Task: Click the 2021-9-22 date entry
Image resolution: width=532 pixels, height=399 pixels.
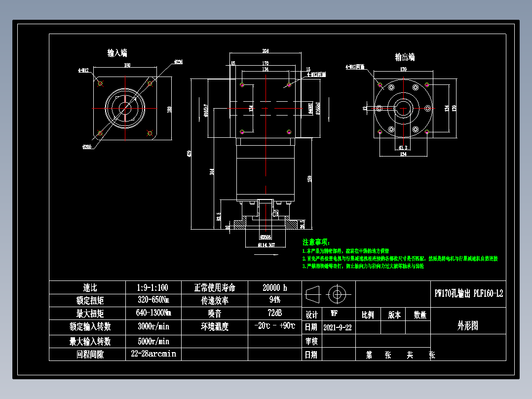Action: pos(337,327)
